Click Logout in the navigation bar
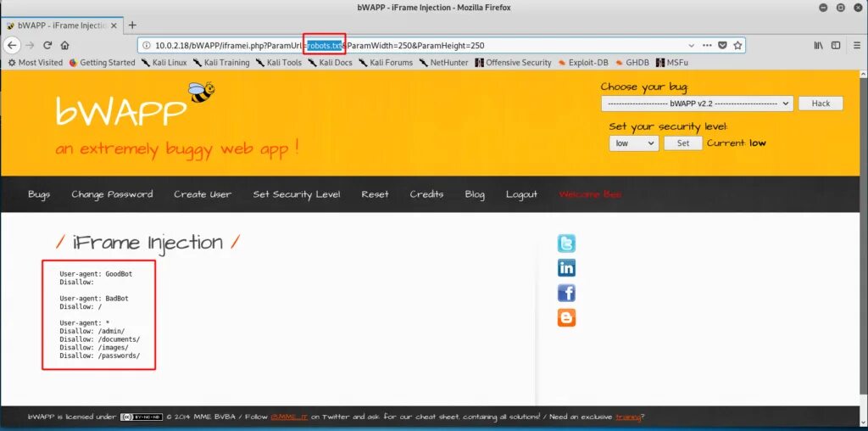Image resolution: width=868 pixels, height=431 pixels. point(521,194)
